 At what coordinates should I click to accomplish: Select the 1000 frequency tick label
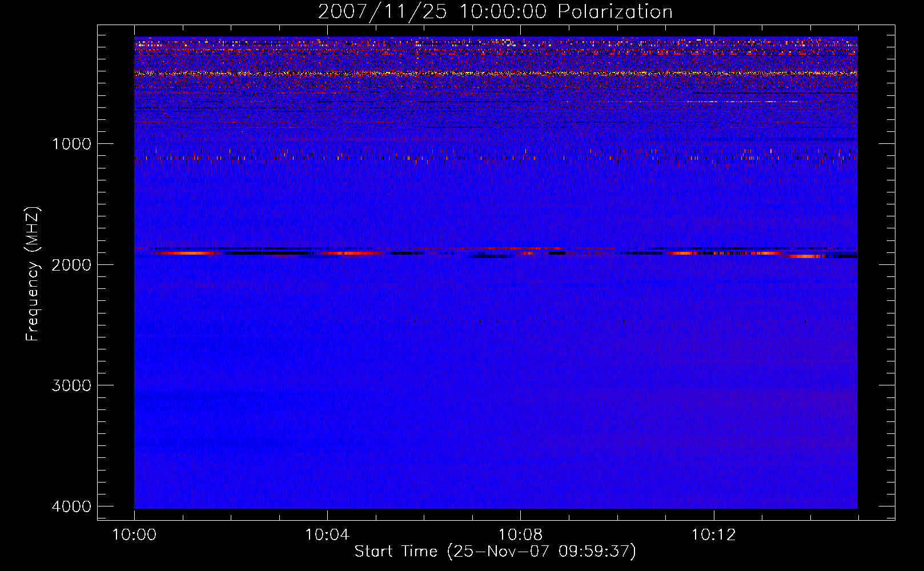coord(71,144)
